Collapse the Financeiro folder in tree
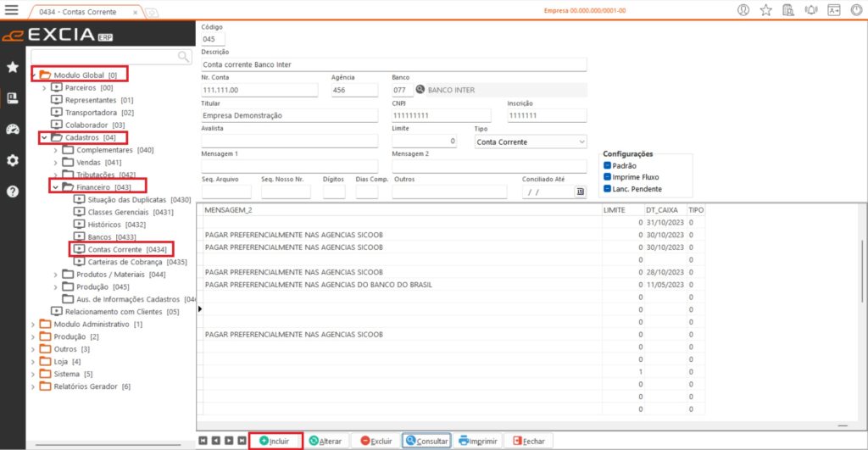868x450 pixels. coord(57,186)
